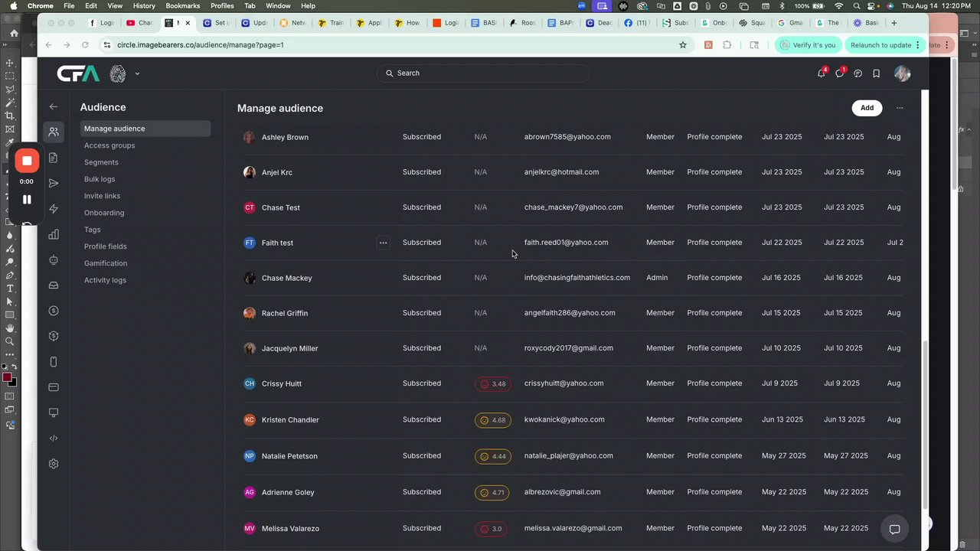Bookmark page with Chrome star icon
The height and width of the screenshot is (551, 980).
(683, 45)
